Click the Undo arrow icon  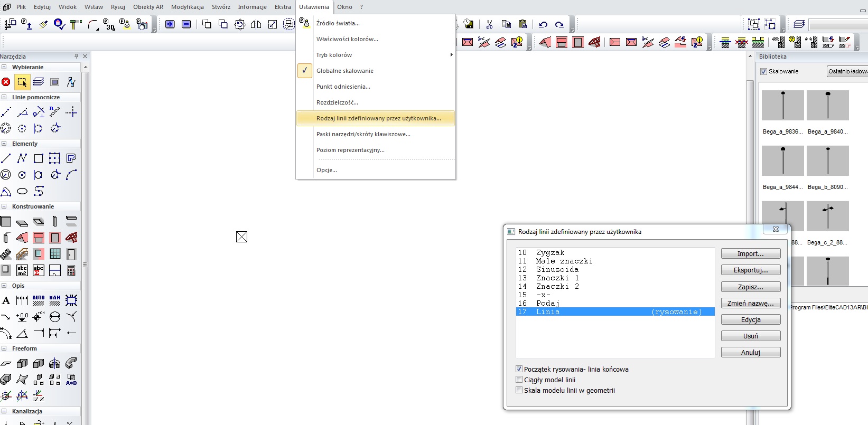[543, 24]
